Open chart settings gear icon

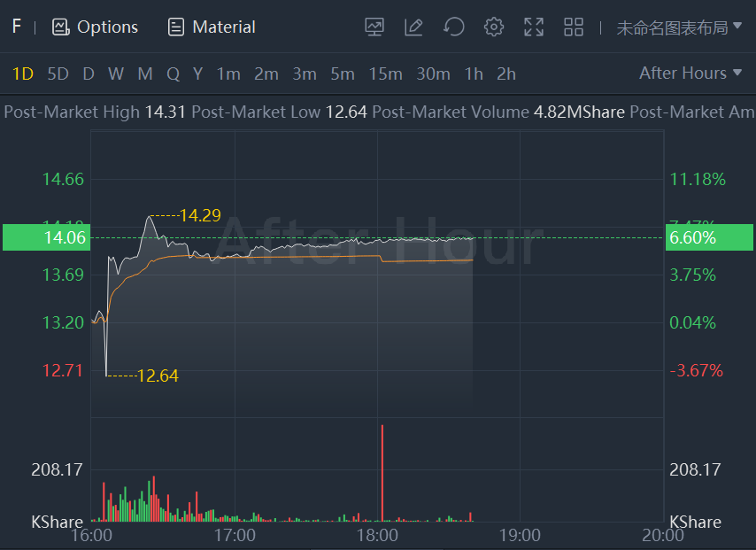point(494,27)
